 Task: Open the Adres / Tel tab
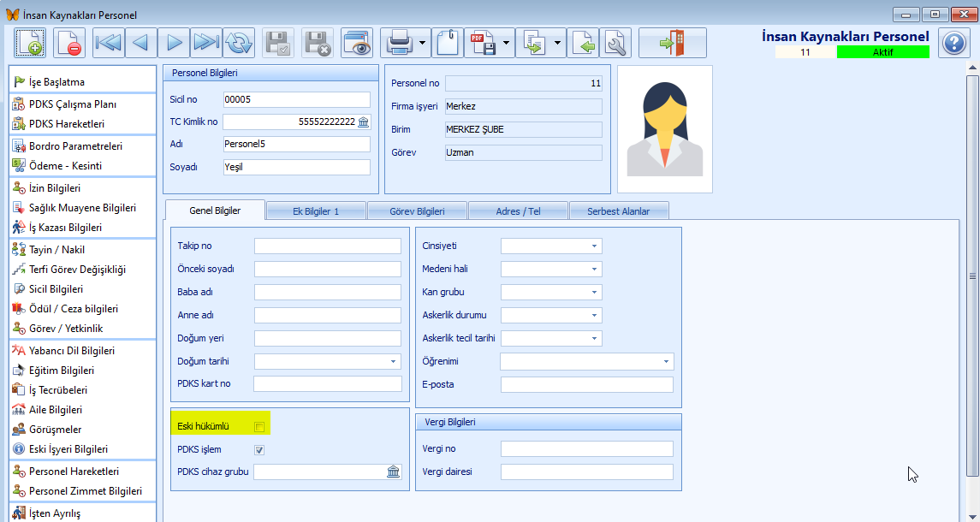(518, 211)
